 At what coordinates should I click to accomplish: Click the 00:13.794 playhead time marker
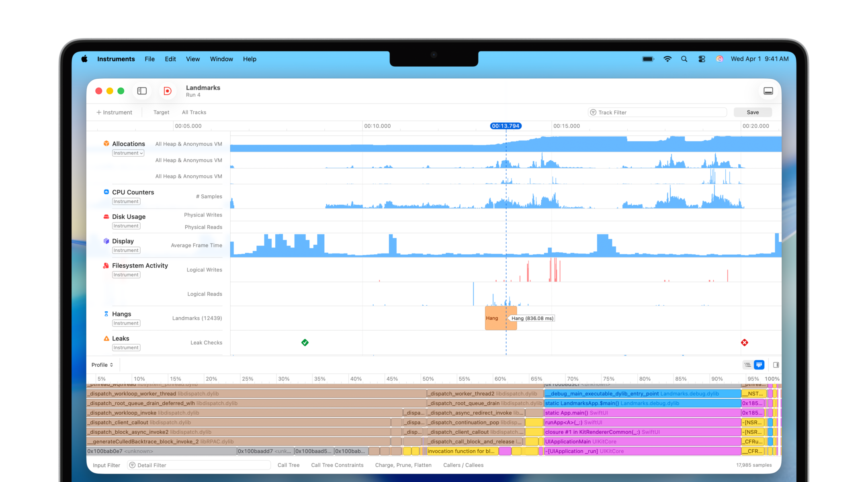506,126
